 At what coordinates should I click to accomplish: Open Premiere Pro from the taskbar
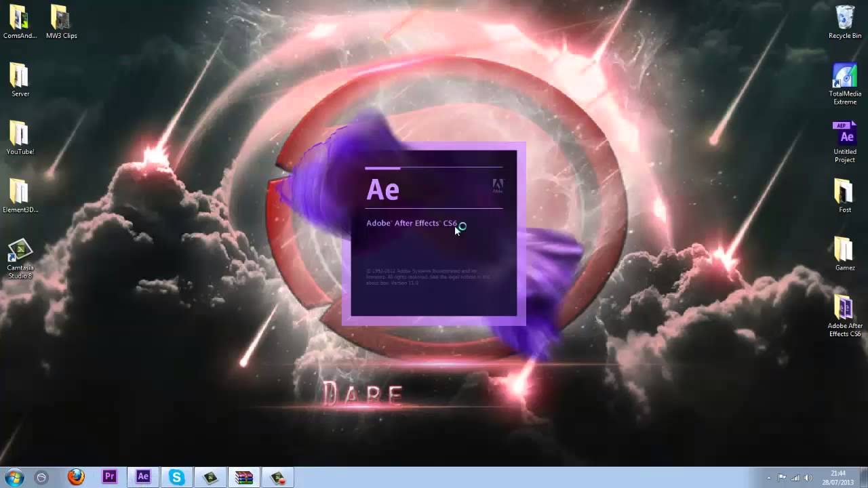coord(109,477)
